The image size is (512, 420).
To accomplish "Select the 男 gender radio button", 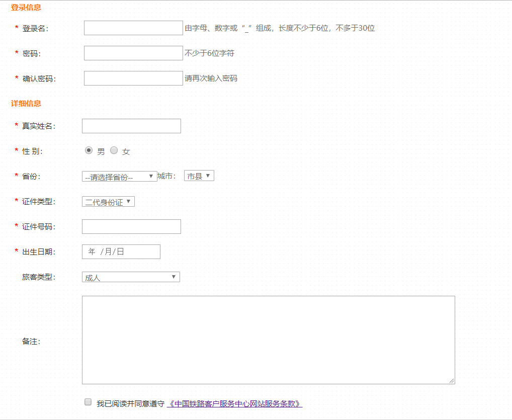I will 89,150.
